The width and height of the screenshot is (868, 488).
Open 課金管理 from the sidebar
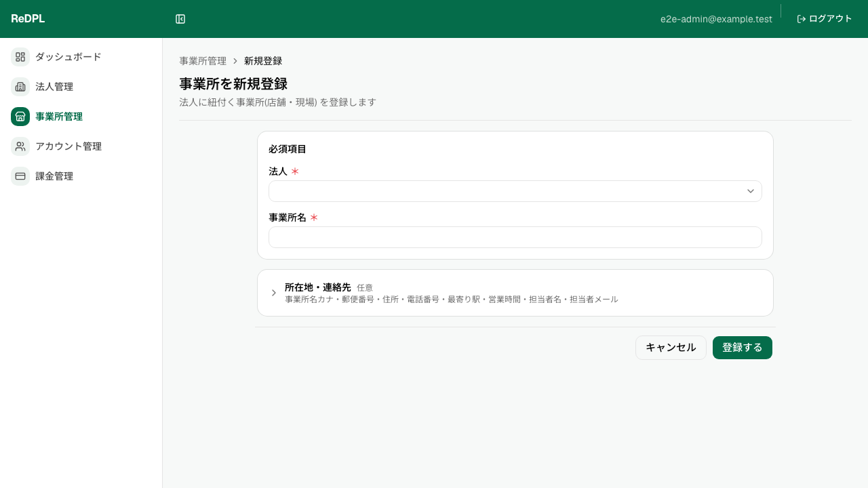click(81, 176)
